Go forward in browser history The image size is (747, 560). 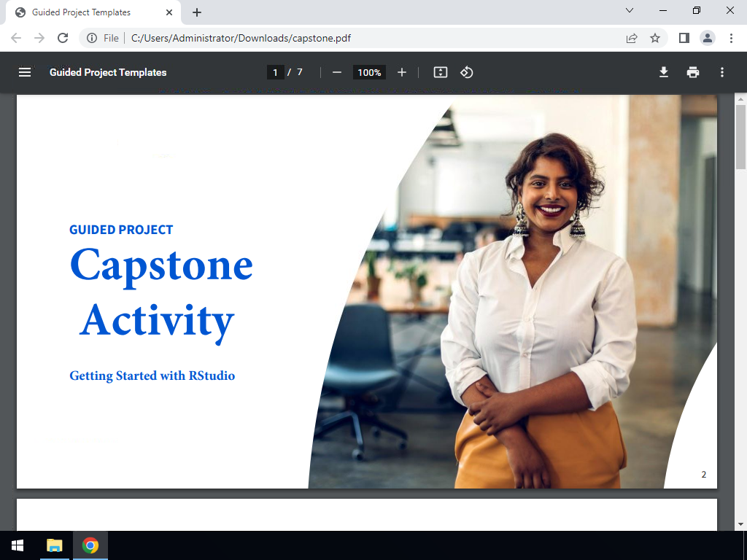pos(39,38)
